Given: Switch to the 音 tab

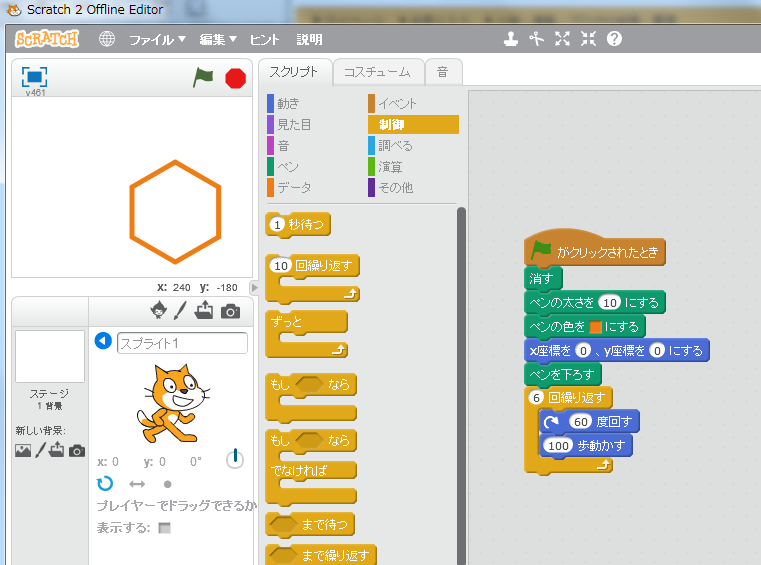Looking at the screenshot, I should (x=442, y=72).
